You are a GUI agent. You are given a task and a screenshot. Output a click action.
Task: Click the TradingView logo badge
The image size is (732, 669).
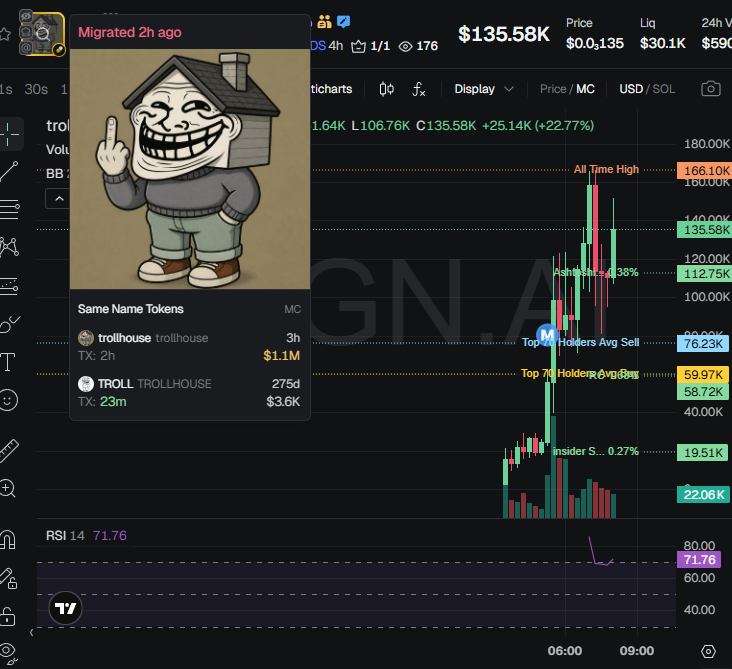click(x=65, y=608)
